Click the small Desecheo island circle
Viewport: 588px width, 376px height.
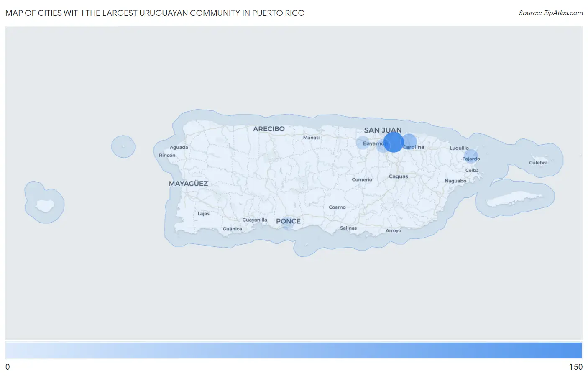tap(123, 146)
